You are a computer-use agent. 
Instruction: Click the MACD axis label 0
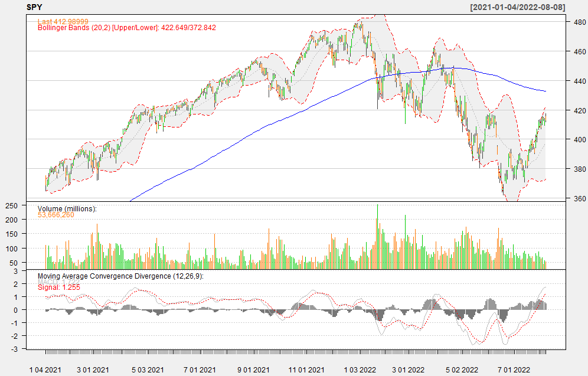click(x=15, y=310)
